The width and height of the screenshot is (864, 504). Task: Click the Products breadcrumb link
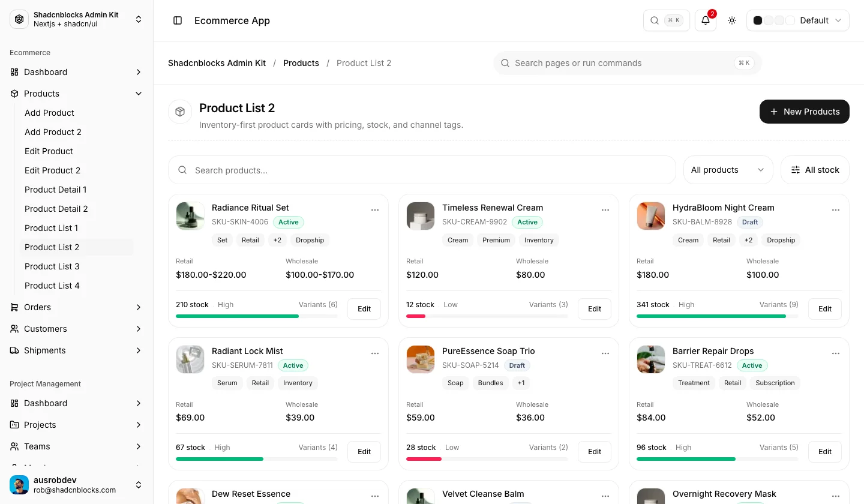click(x=301, y=63)
